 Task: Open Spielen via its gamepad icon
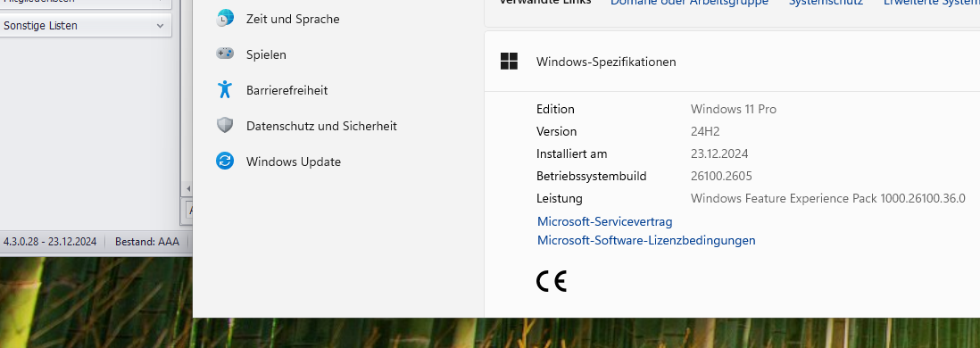(225, 54)
